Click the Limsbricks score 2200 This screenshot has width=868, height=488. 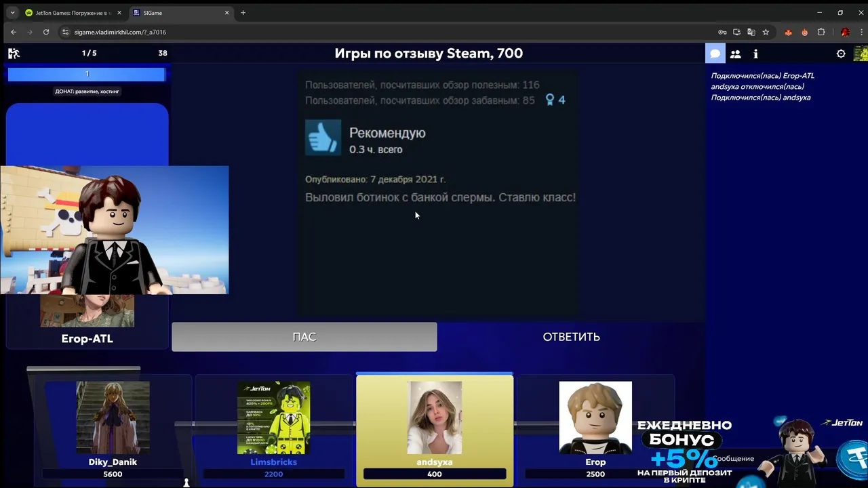point(273,474)
